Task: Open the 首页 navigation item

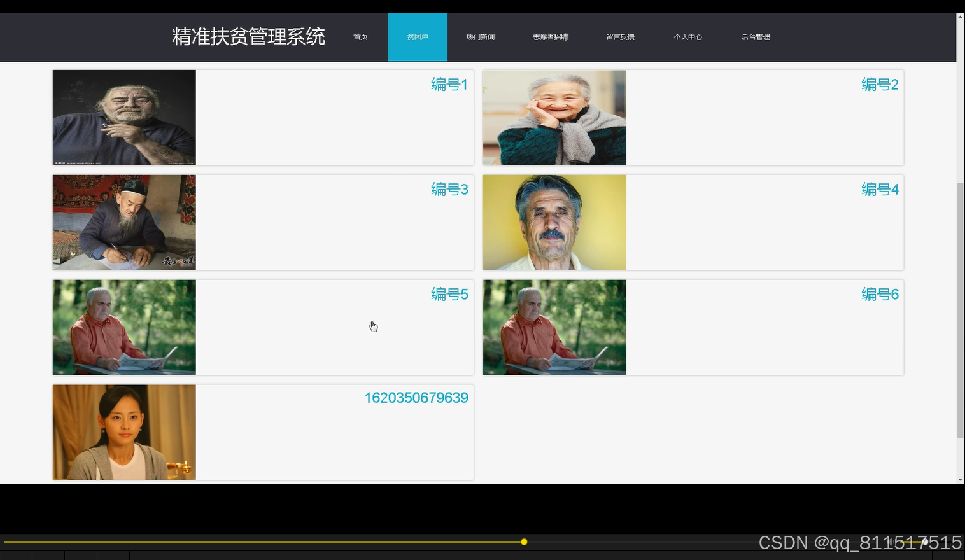Action: tap(360, 36)
